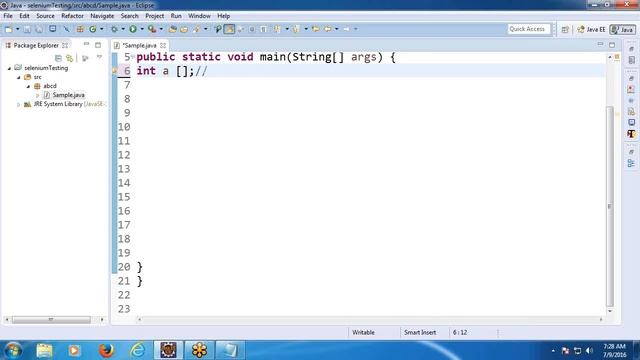The height and width of the screenshot is (360, 640).
Task: Open Internet Explorer from the taskbar
Action: coord(138,350)
